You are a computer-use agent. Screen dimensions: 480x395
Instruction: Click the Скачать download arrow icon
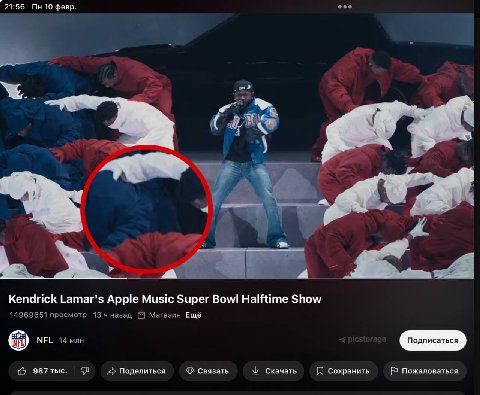click(255, 370)
